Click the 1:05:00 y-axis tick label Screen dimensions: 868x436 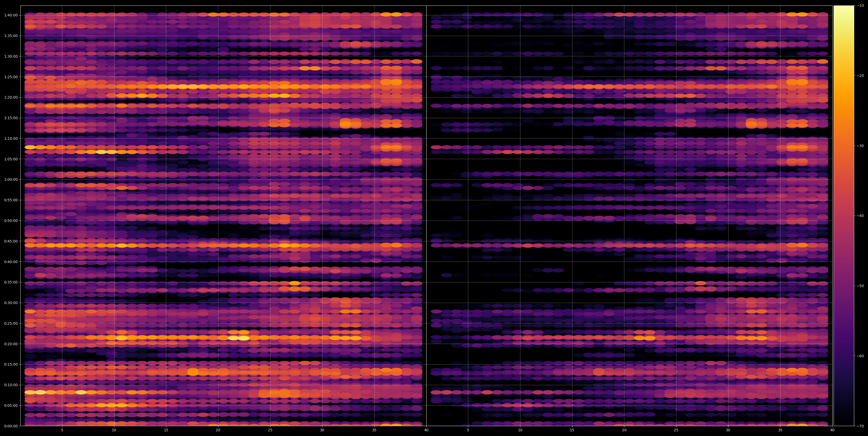pos(11,159)
